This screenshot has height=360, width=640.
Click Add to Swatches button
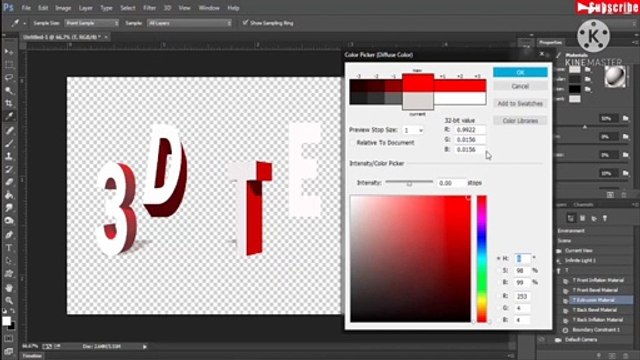click(520, 104)
